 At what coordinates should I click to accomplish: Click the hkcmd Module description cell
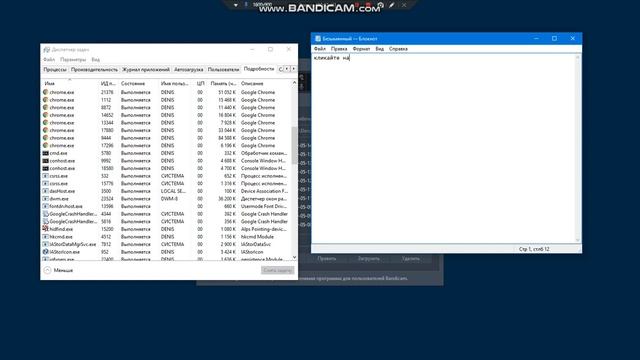click(x=257, y=237)
